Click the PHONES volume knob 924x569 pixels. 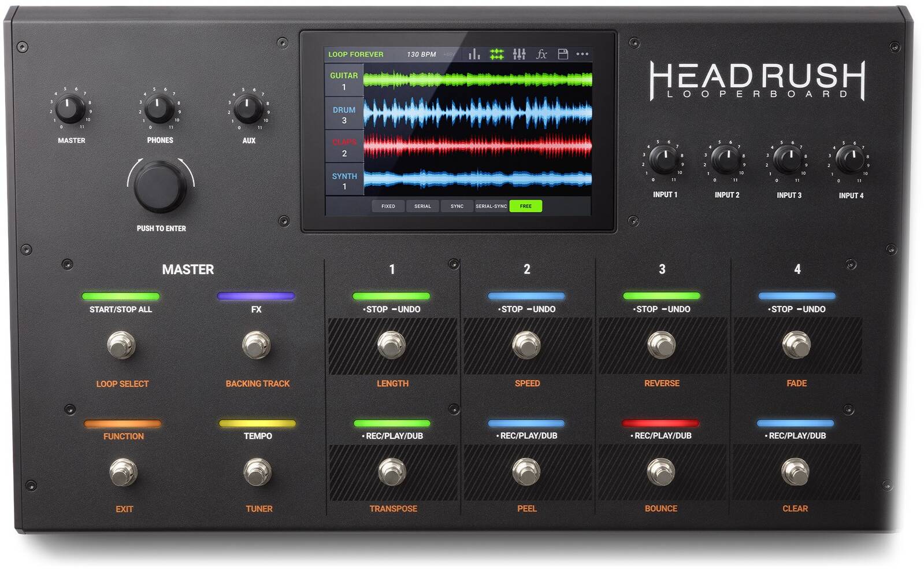point(159,109)
